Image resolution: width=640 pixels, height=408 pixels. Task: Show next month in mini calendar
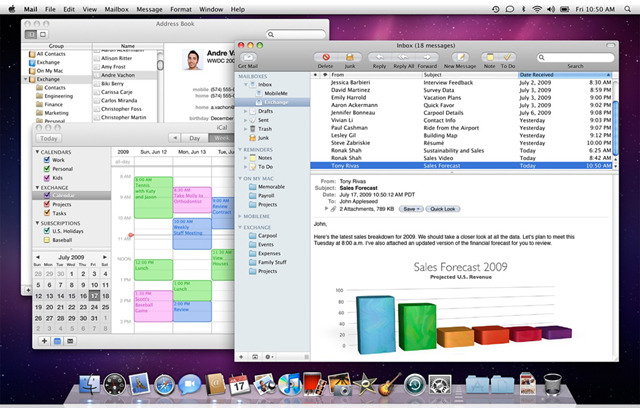104,257
